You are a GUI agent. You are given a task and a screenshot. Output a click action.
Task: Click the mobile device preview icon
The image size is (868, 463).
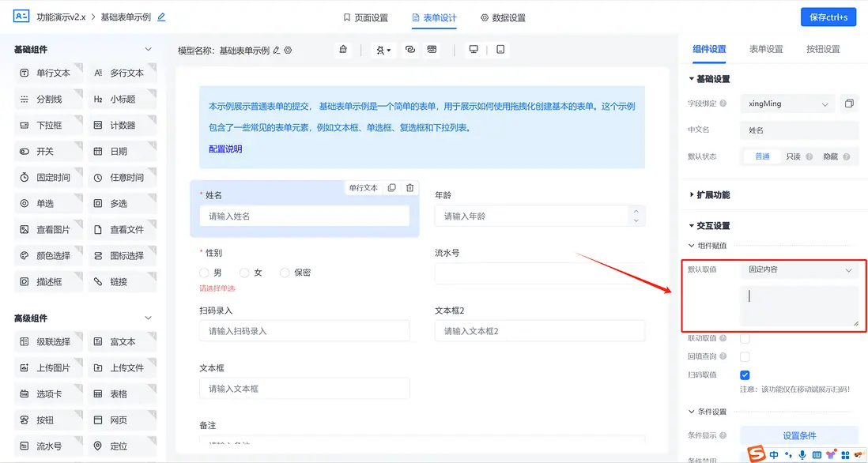(500, 50)
